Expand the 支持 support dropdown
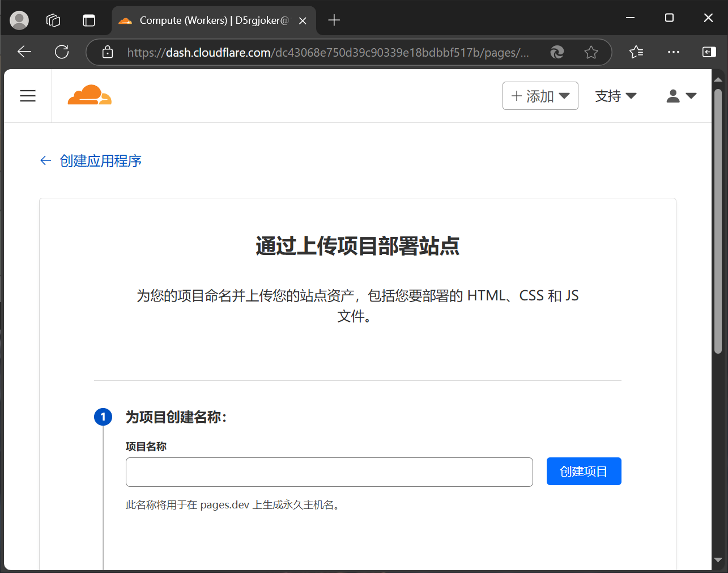This screenshot has height=573, width=728. pyautogui.click(x=615, y=96)
